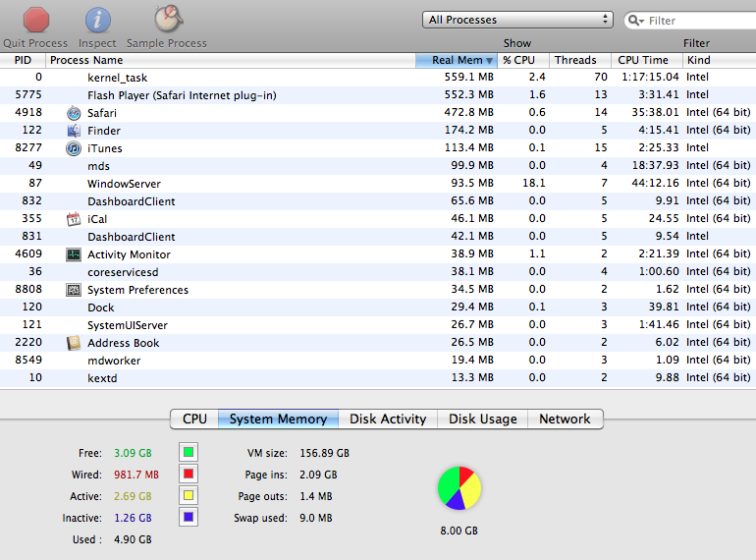This screenshot has width=756, height=560.
Task: Select the iTunes music note icon
Action: pyautogui.click(x=74, y=148)
